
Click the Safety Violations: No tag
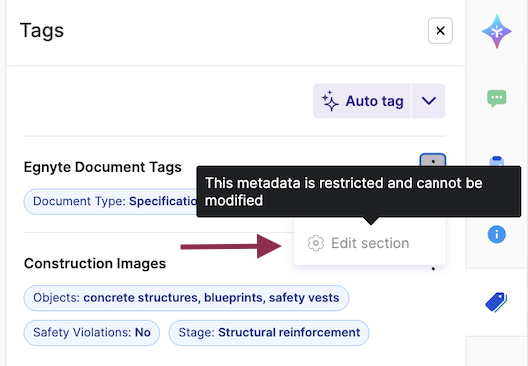(x=92, y=333)
